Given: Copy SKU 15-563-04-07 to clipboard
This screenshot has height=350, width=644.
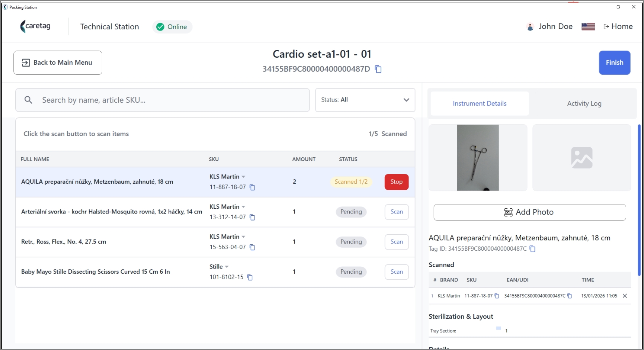Looking at the screenshot, I should click(252, 247).
